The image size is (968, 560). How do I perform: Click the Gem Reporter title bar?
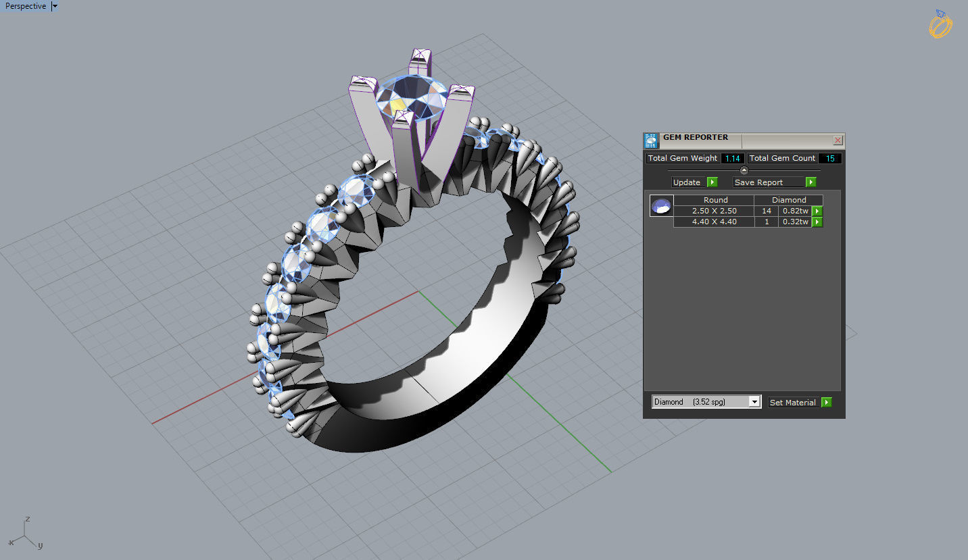pos(744,141)
